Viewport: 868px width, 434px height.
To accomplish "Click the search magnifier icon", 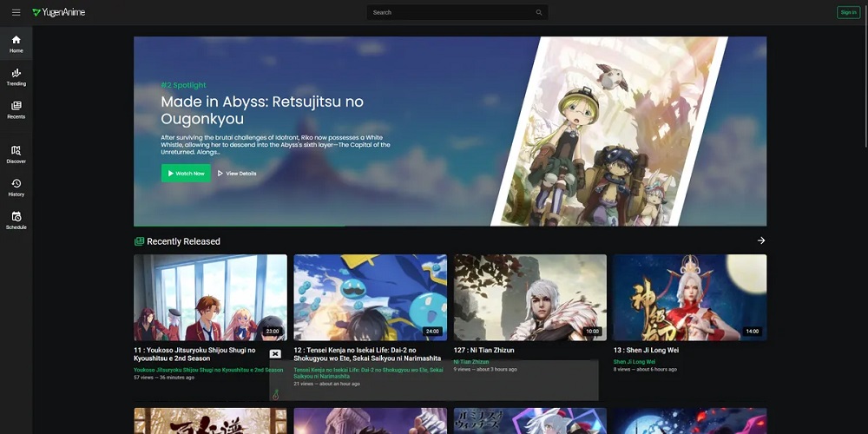I will click(x=539, y=12).
